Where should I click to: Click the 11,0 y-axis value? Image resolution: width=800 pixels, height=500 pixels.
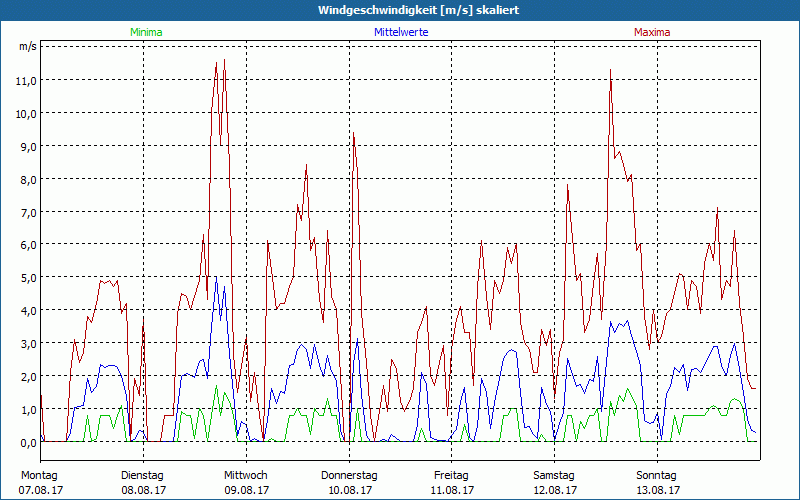point(27,81)
